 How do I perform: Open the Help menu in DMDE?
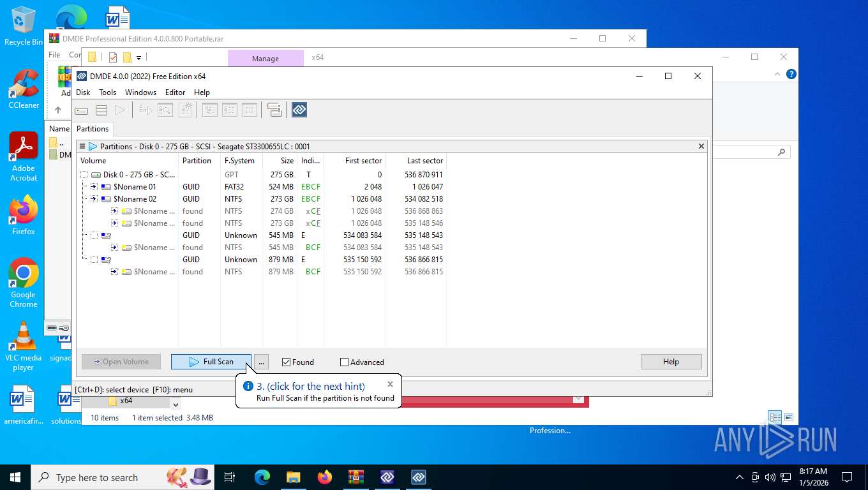pyautogui.click(x=202, y=93)
